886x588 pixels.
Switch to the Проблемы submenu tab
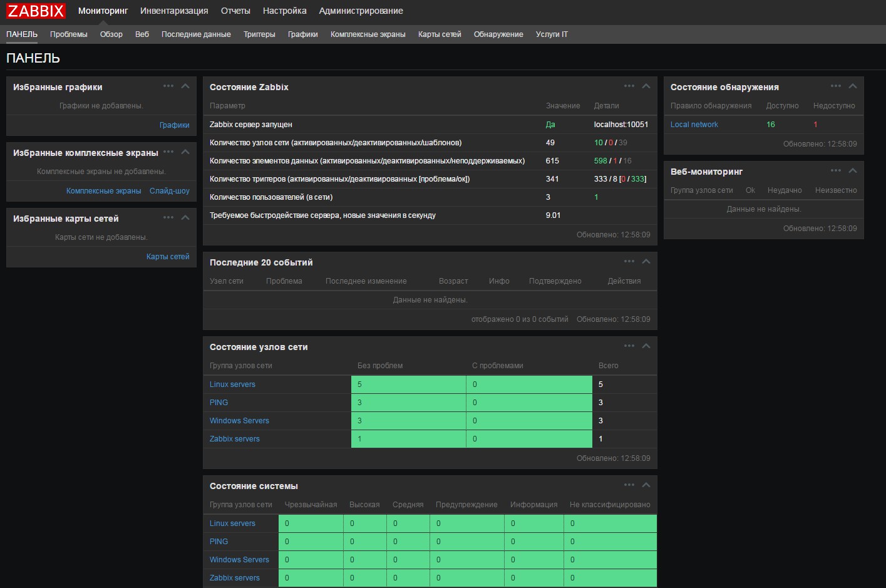click(x=69, y=34)
